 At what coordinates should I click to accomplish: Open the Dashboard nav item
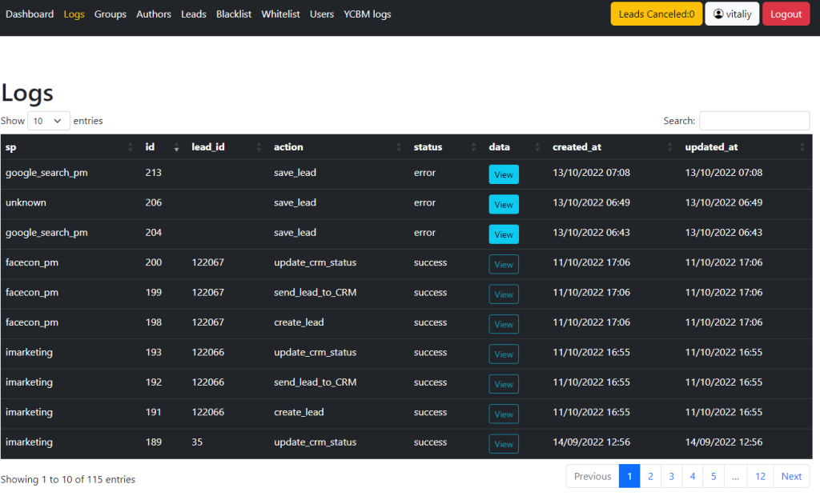[30, 14]
